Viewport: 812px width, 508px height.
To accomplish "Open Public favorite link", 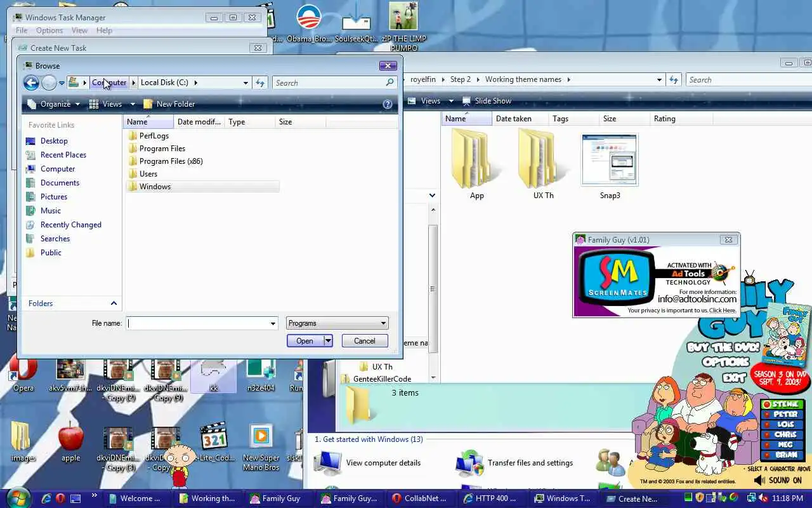I will [51, 253].
